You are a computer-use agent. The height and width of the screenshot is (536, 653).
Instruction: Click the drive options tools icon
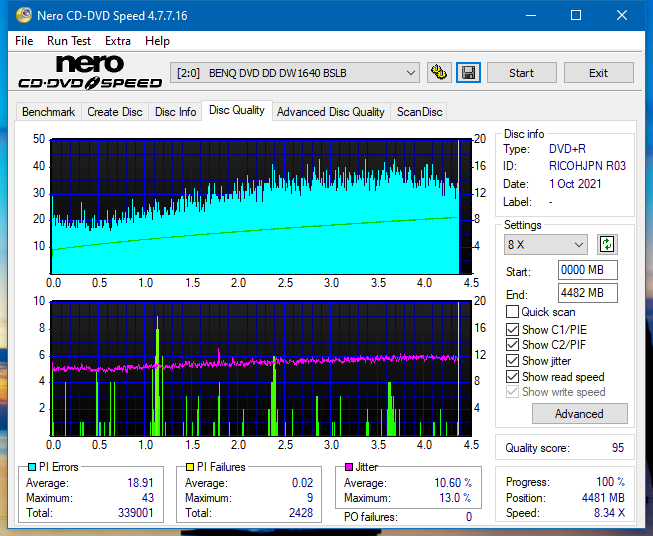tap(439, 73)
